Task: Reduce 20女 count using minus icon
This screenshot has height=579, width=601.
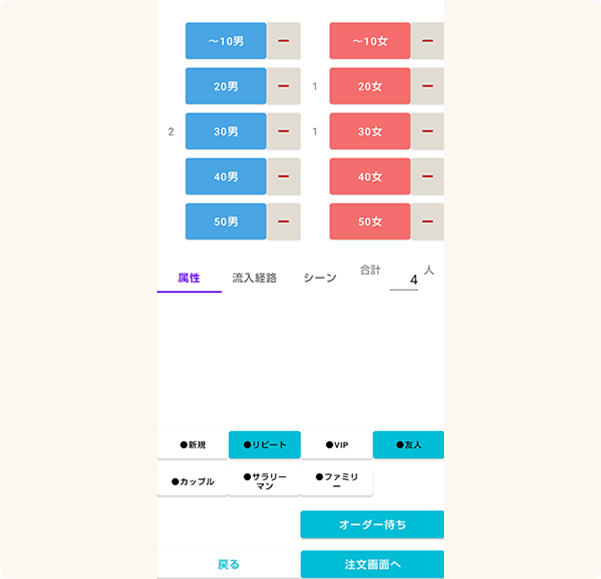Action: pyautogui.click(x=427, y=86)
